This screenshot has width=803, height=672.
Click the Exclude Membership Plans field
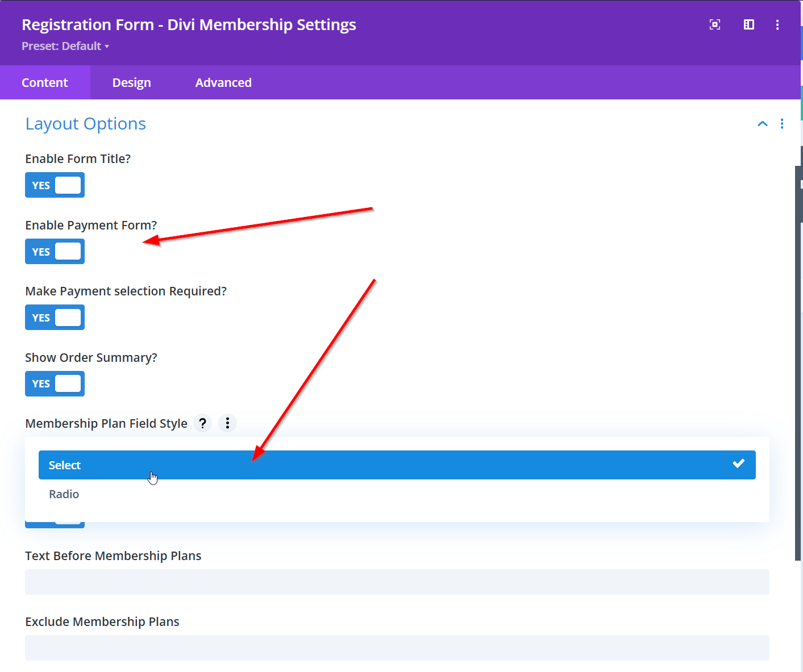(397, 648)
